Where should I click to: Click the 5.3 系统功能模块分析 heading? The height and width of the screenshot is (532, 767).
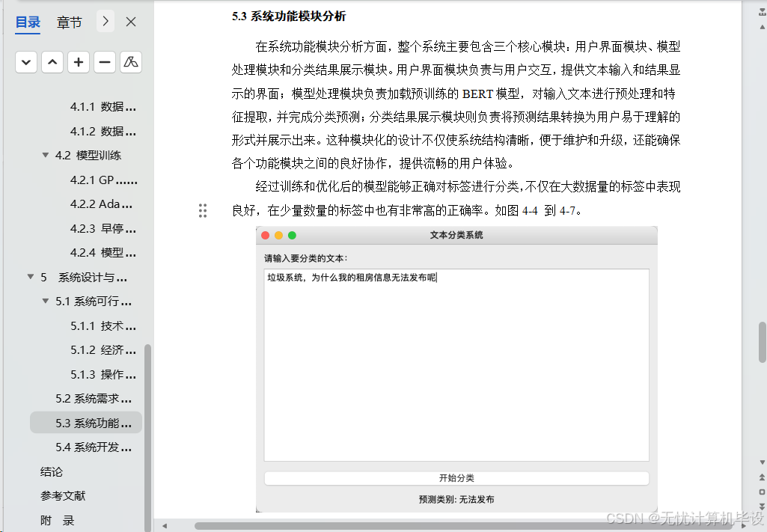click(289, 16)
